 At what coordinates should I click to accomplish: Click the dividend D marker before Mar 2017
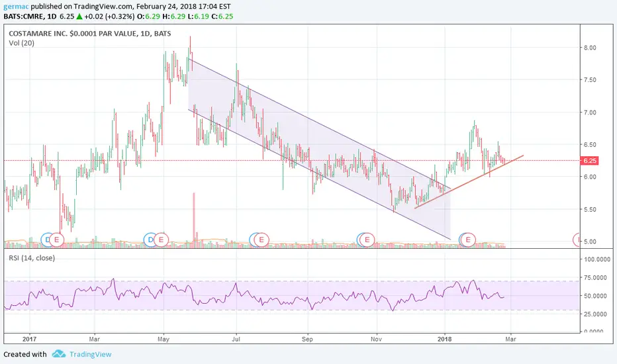point(47,240)
